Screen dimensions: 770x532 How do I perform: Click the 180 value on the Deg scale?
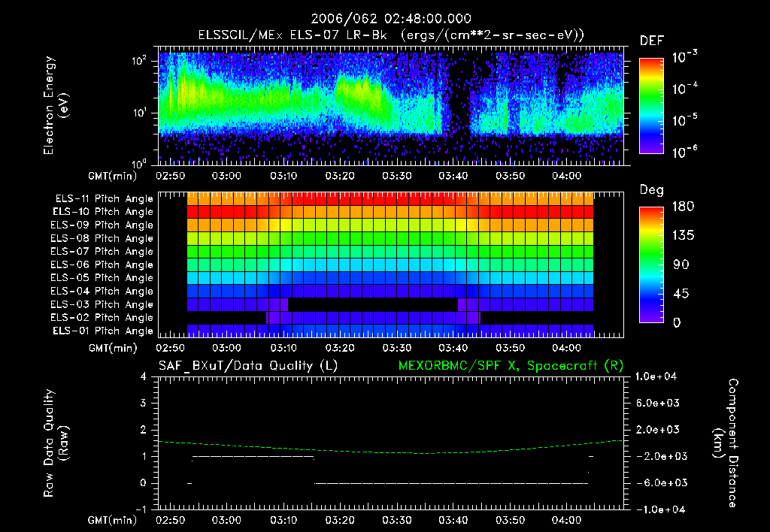click(683, 207)
